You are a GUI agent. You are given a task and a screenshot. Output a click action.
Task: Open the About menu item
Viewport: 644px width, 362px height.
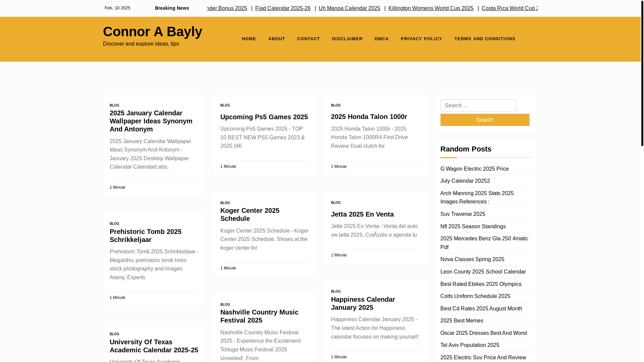point(276,39)
